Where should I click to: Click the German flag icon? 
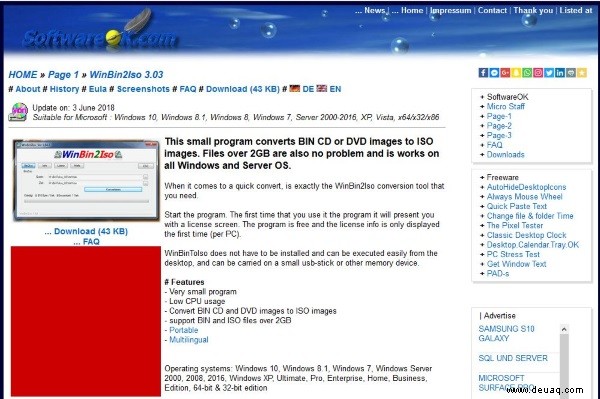(295, 89)
